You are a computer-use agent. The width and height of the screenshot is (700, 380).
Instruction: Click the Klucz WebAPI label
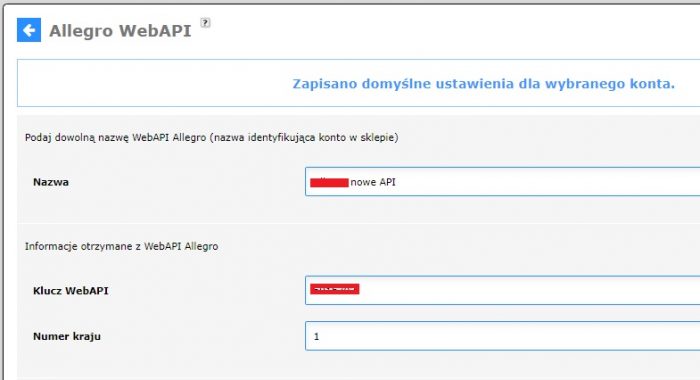[x=71, y=291]
